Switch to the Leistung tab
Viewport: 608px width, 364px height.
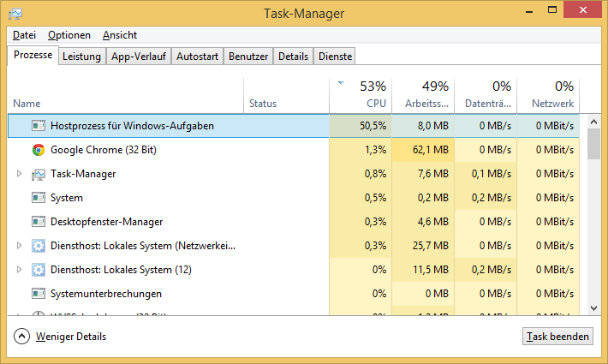click(82, 57)
